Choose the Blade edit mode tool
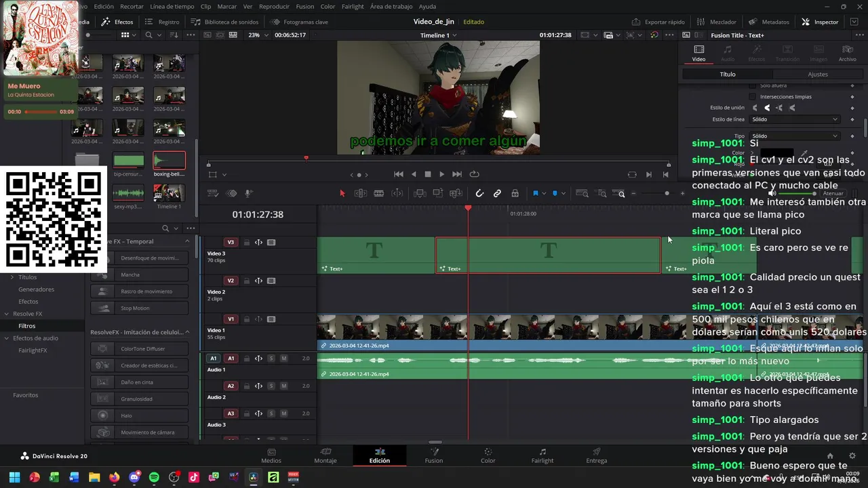 (379, 193)
